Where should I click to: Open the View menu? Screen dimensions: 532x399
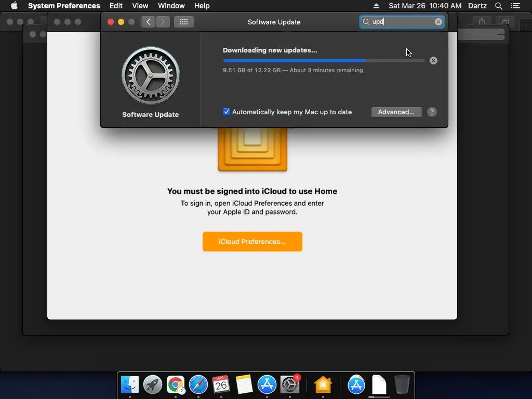point(140,6)
